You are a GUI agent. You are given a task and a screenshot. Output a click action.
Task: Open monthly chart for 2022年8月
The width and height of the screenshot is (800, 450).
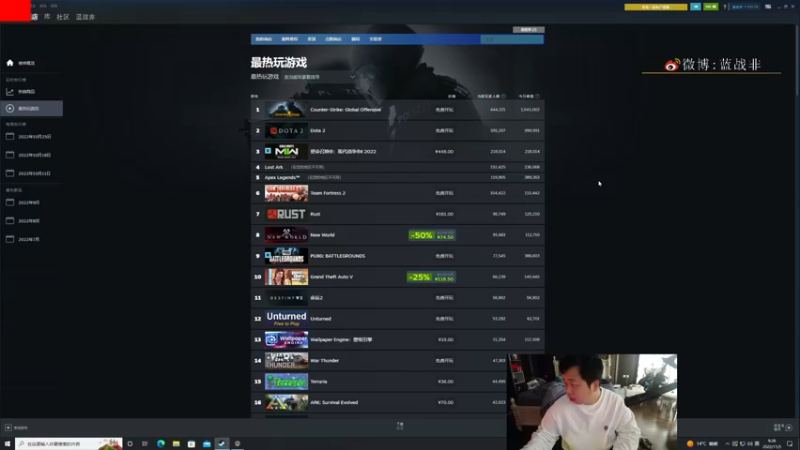point(29,221)
